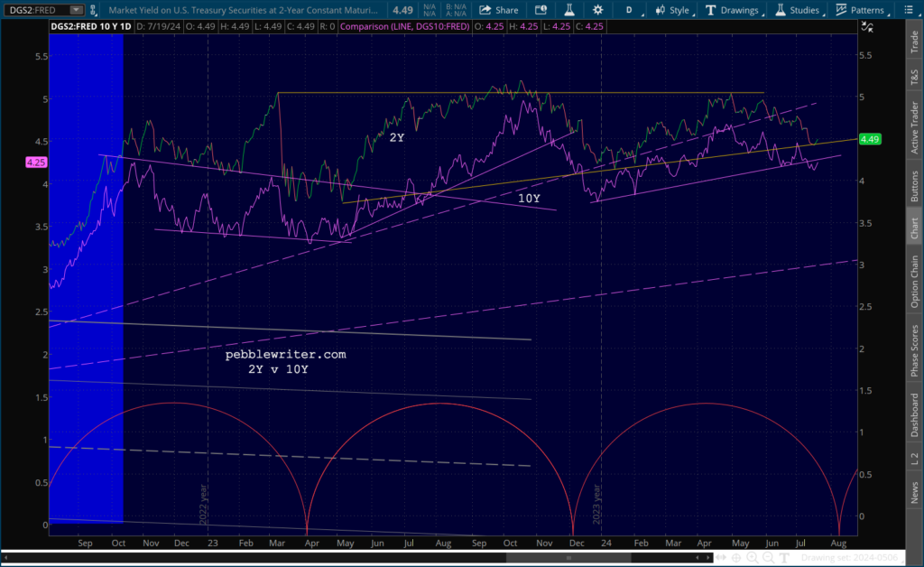Open the hamburger list menu at top right

pyautogui.click(x=913, y=10)
